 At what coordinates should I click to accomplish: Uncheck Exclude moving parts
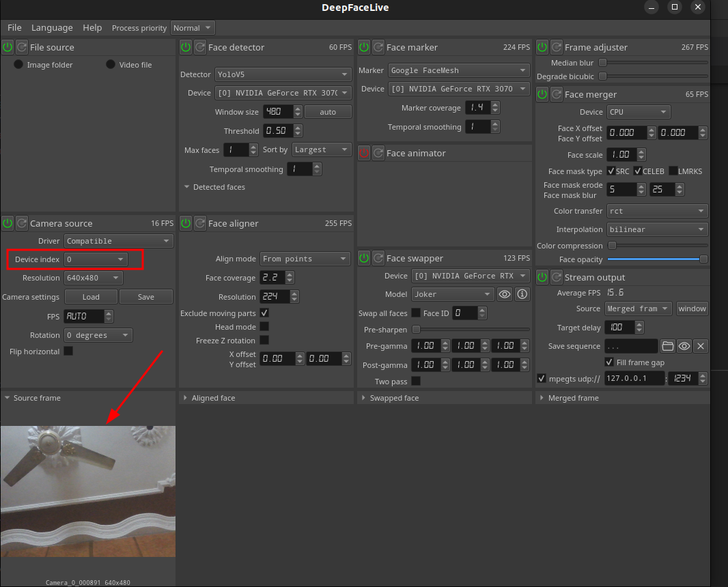pyautogui.click(x=264, y=313)
